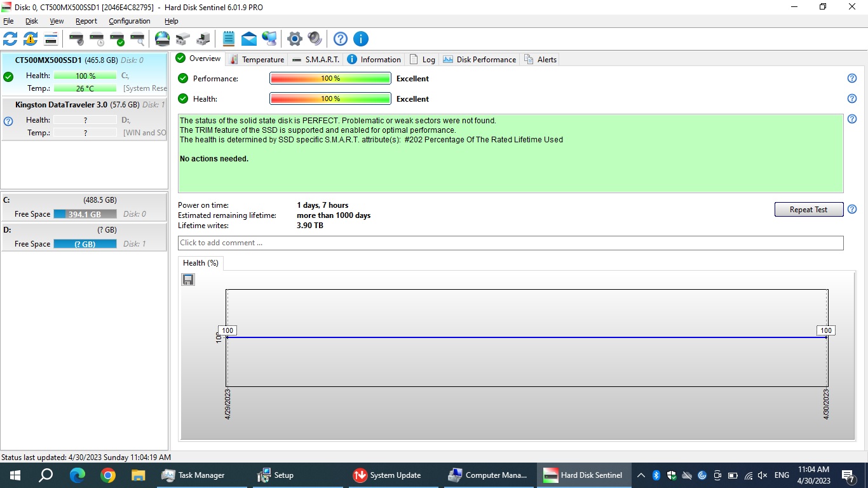
Task: Open settings with the gear toolbar icon
Action: click(294, 39)
